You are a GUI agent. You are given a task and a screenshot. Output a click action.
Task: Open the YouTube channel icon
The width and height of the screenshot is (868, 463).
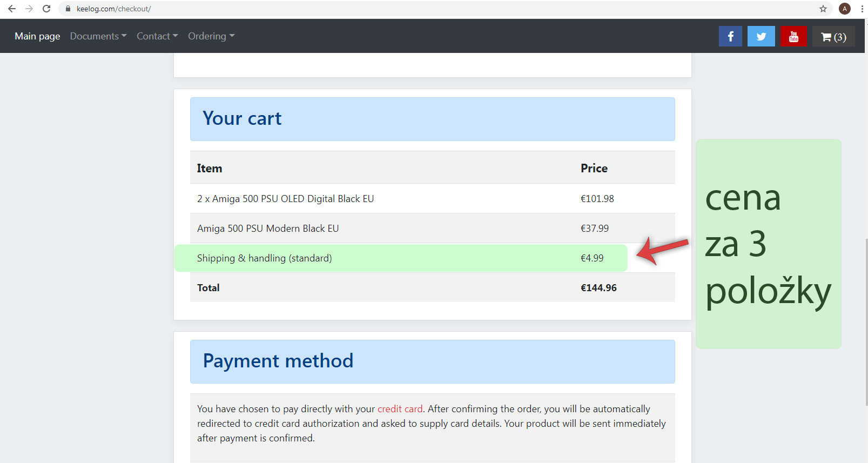tap(793, 36)
